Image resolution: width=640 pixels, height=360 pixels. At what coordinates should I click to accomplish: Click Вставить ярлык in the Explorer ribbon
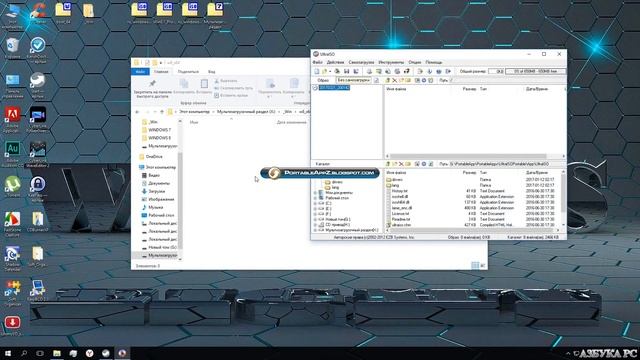pos(231,96)
